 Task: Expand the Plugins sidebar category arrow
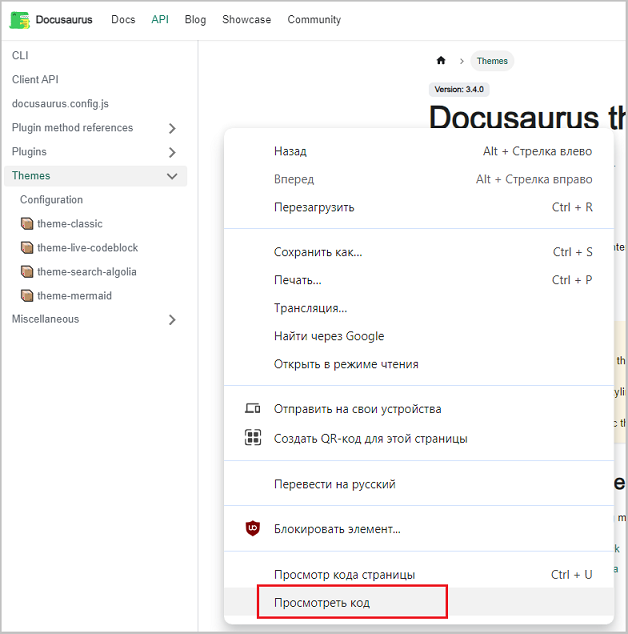coord(172,152)
